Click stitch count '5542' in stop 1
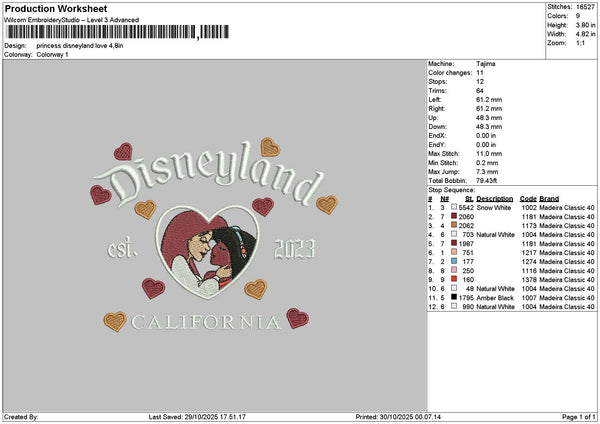Image resolution: width=600 pixels, height=424 pixels. coord(466,207)
